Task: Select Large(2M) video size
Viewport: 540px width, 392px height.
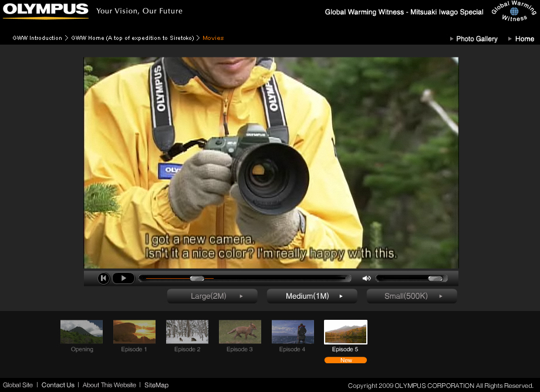Action: click(212, 296)
